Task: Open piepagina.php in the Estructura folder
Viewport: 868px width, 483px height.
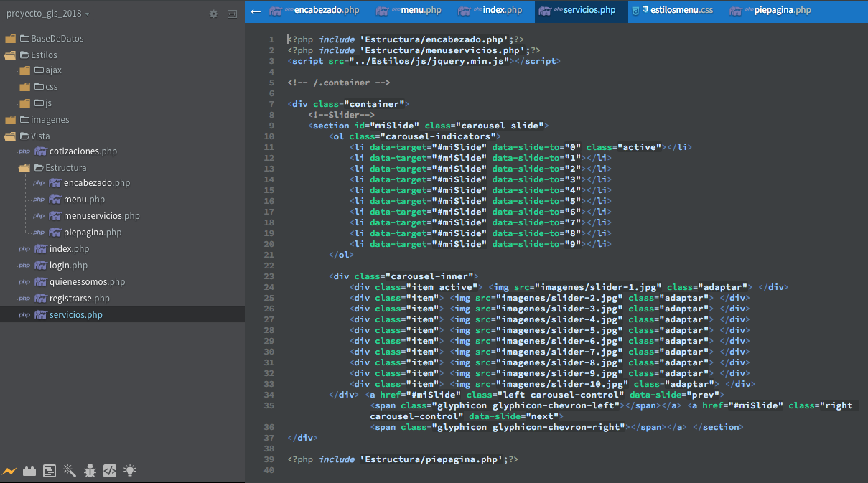Action: coord(93,233)
